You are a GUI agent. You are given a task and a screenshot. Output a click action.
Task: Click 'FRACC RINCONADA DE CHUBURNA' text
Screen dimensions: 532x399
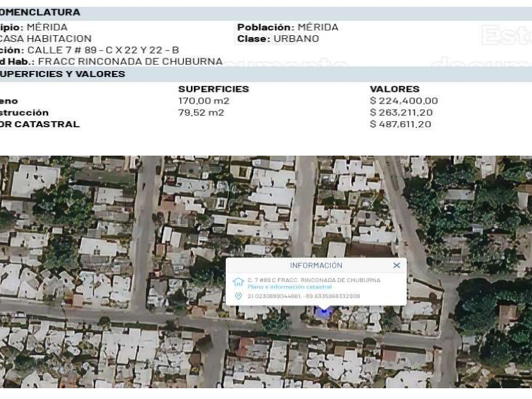pos(130,61)
